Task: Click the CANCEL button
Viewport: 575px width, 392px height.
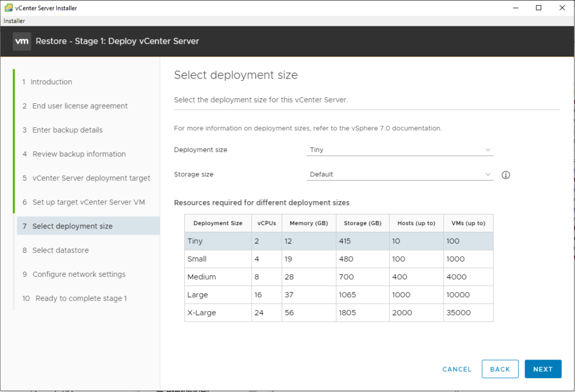Action: point(457,370)
